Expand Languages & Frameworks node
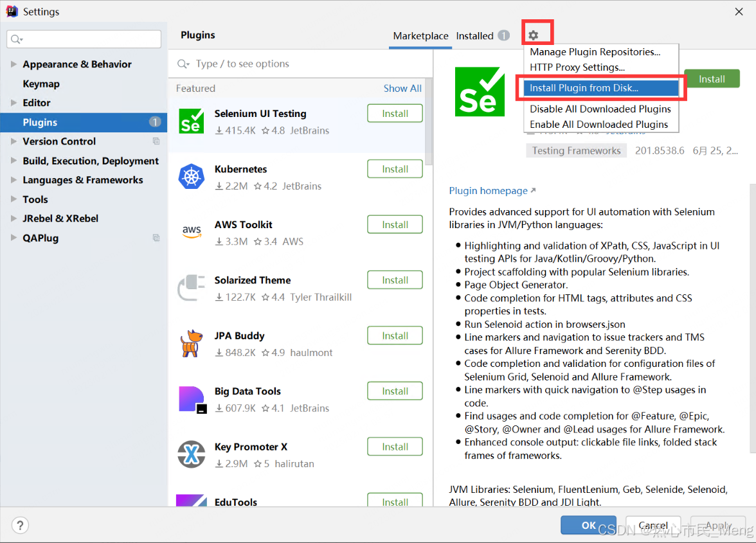The width and height of the screenshot is (756, 543). [x=14, y=180]
